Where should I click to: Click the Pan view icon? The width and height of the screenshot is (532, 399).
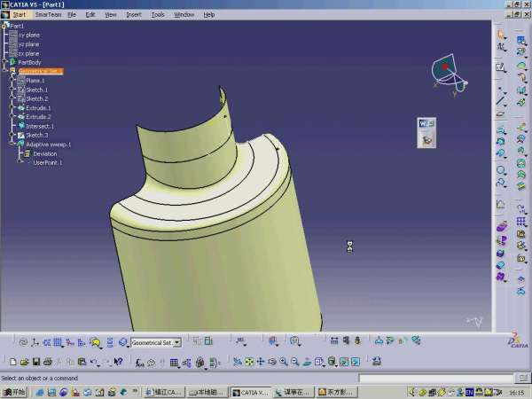[x=260, y=362]
